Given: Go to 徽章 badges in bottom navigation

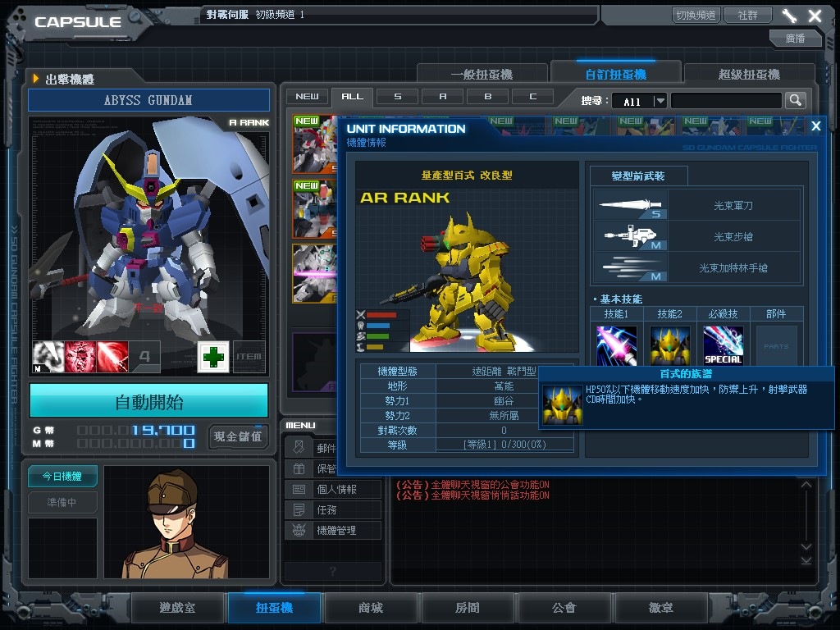Looking at the screenshot, I should click(x=661, y=608).
